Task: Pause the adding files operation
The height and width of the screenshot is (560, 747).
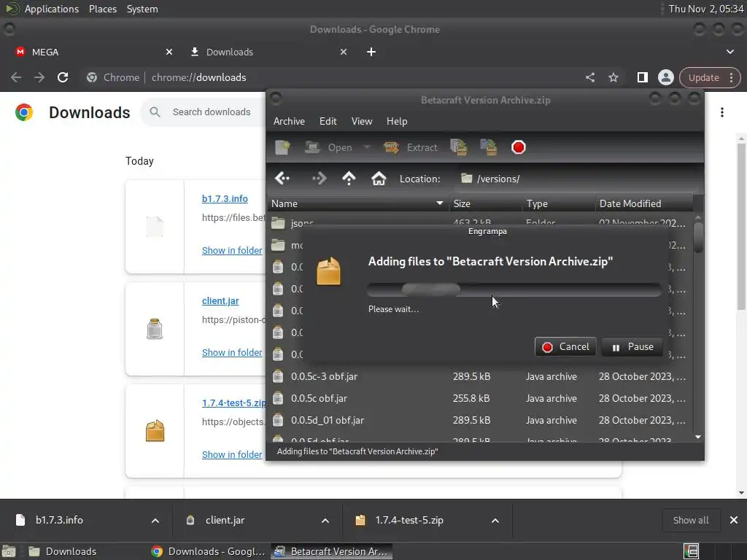Action: [x=632, y=346]
